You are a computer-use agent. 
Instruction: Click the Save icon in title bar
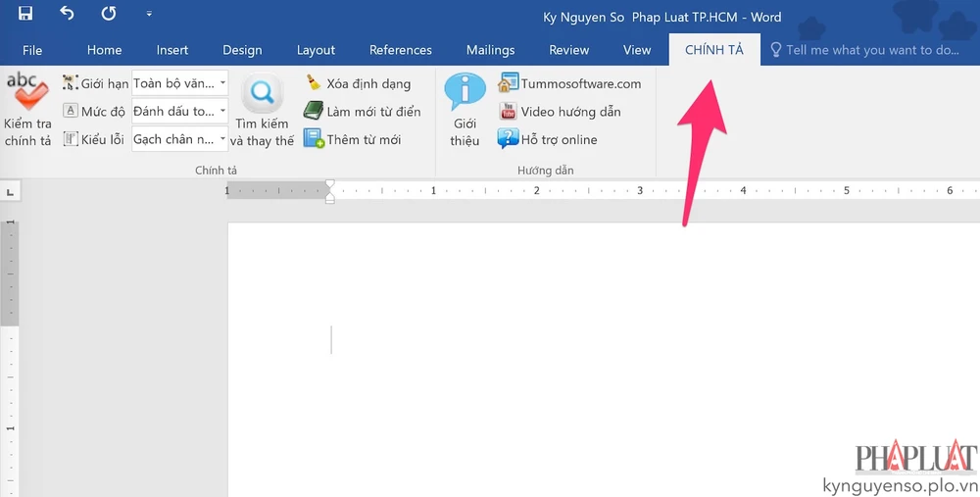click(x=25, y=14)
